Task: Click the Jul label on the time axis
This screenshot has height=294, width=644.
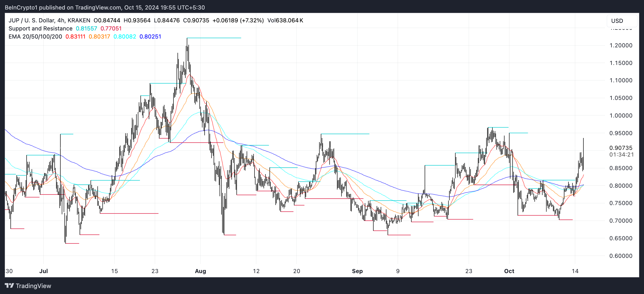Action: pyautogui.click(x=44, y=271)
